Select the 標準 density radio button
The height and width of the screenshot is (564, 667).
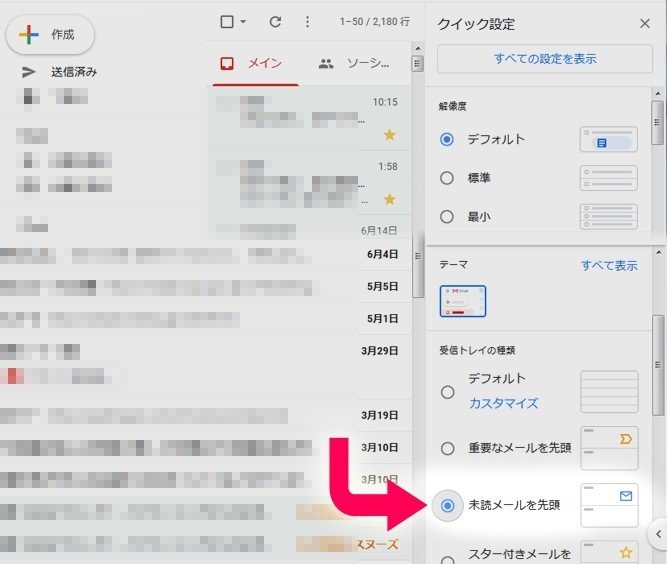[447, 178]
